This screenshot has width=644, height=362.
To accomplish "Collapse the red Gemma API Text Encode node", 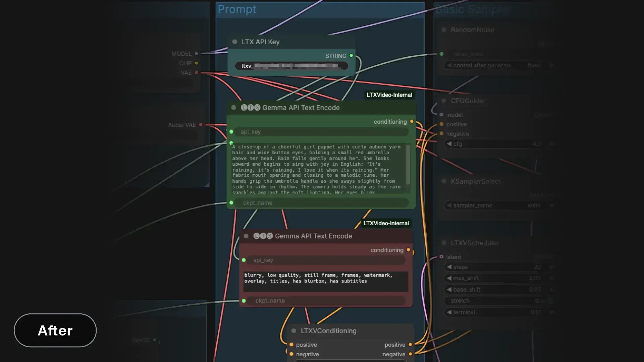I will [246, 236].
